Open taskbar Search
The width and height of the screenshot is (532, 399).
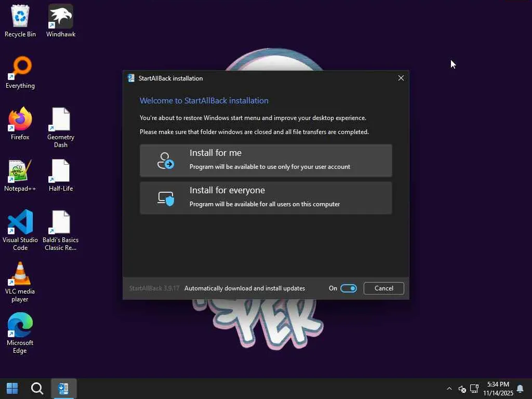37,389
